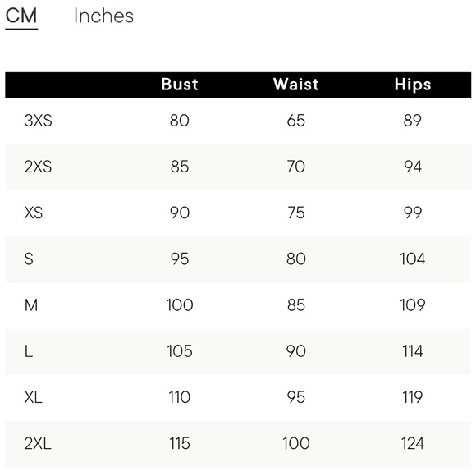Screen dimensions: 476x476
Task: Select the CM units tab
Action: [21, 16]
